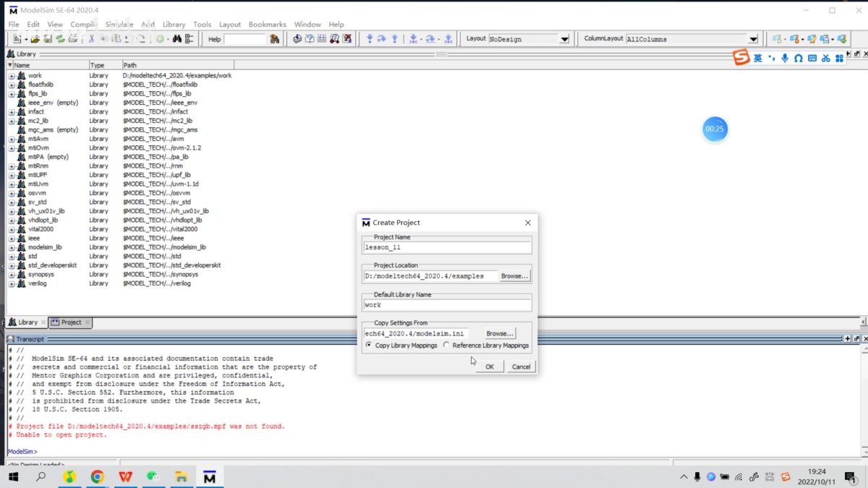Viewport: 868px width, 488px height.
Task: Open WeChat from the taskbar
Action: tap(153, 476)
